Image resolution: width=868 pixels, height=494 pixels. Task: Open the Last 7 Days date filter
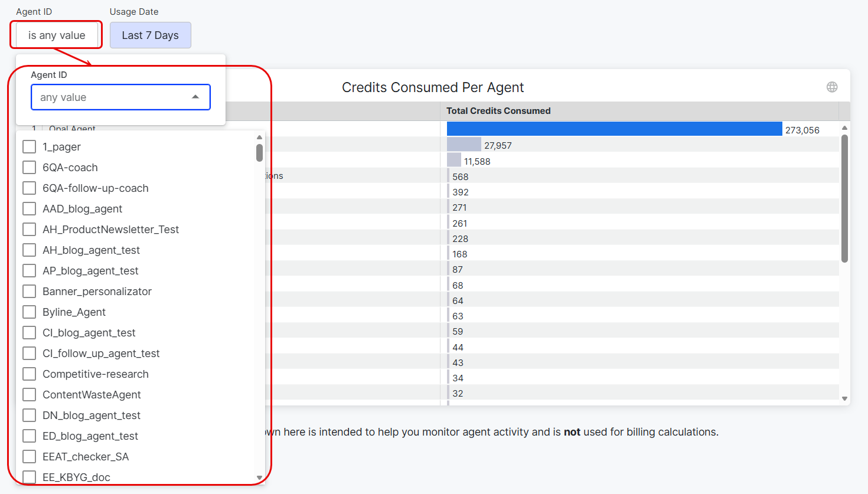coord(150,35)
